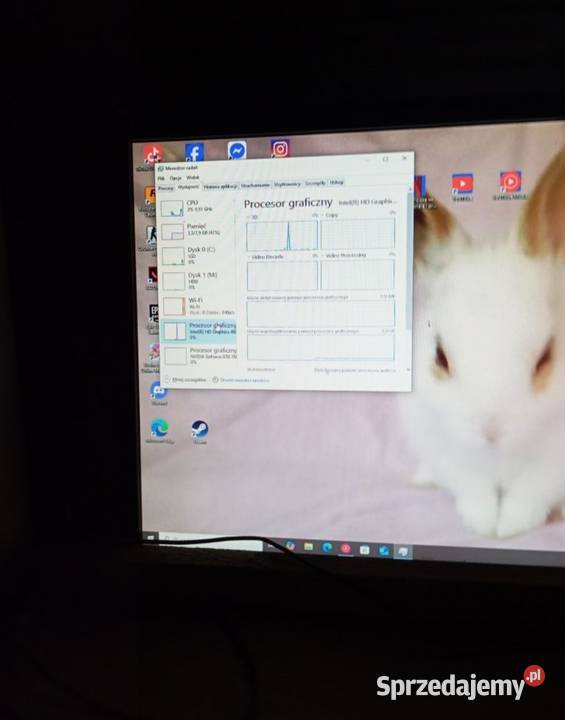
Task: Click the Mniej szczegółów button
Action: [x=186, y=380]
